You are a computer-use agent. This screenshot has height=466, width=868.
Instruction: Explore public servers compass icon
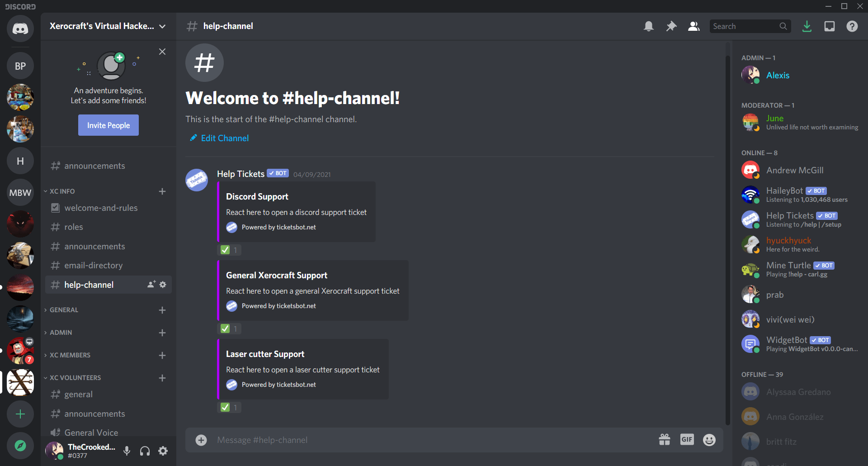[x=20, y=446]
